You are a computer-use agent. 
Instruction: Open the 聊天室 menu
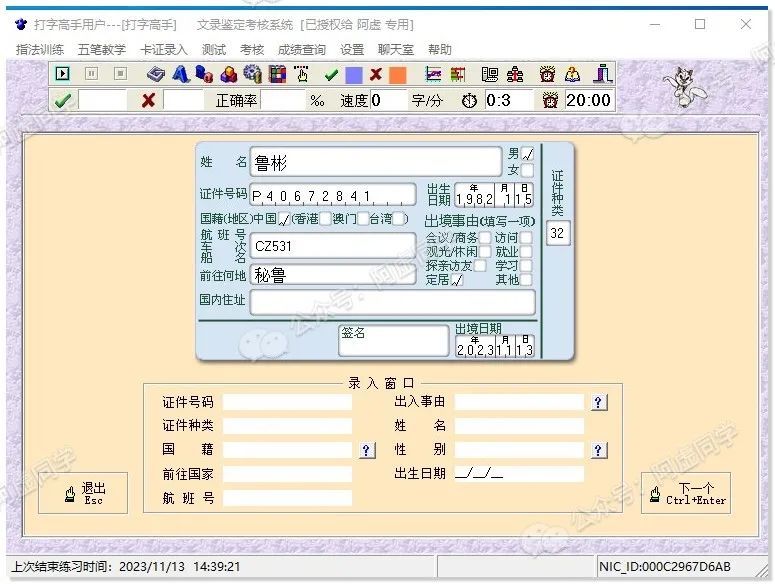coord(396,49)
